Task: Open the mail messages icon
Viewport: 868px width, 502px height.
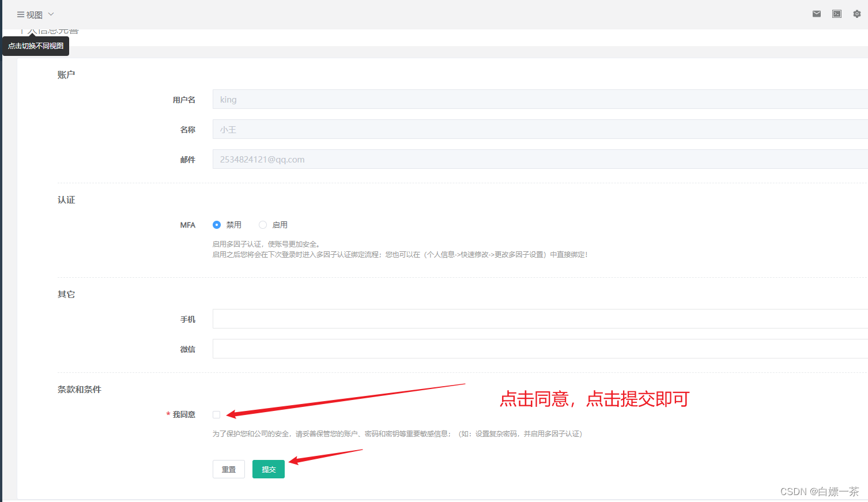Action: [x=816, y=14]
